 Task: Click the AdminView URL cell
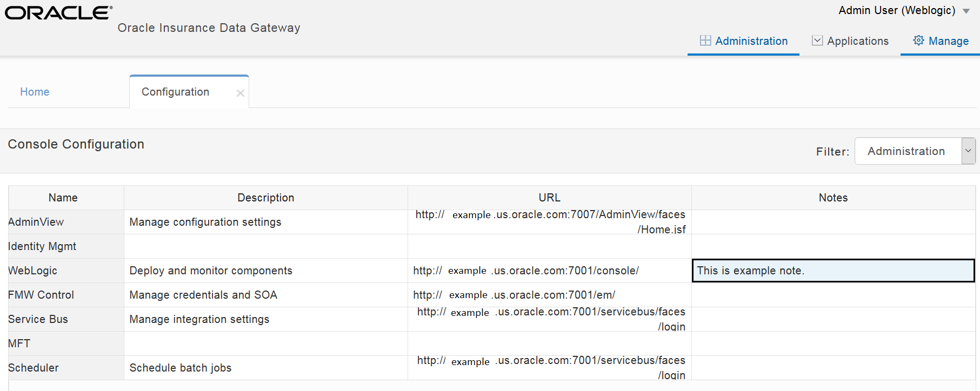coord(550,222)
